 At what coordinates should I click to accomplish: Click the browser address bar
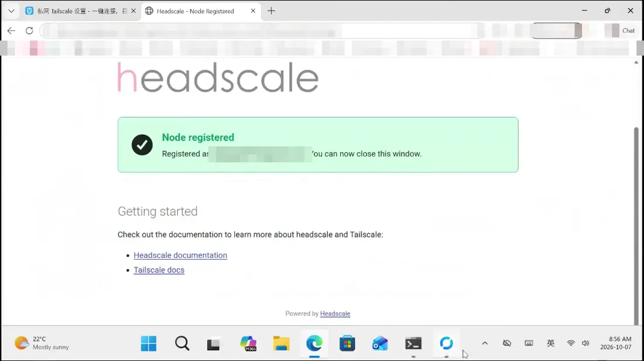[263, 30]
